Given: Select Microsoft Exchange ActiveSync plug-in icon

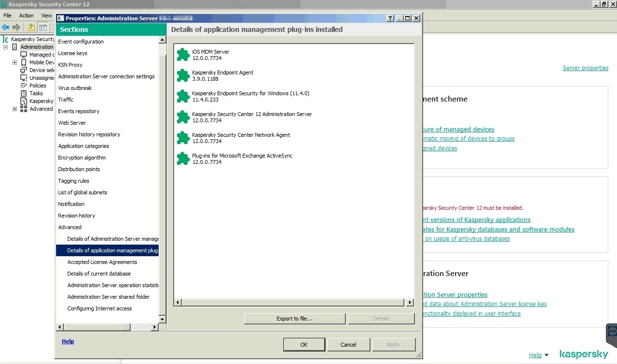Looking at the screenshot, I should tap(183, 159).
